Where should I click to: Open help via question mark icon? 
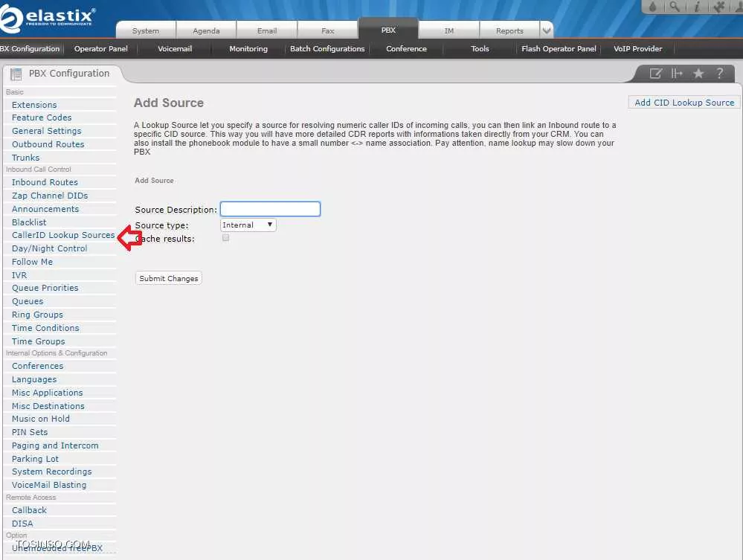[x=719, y=73]
